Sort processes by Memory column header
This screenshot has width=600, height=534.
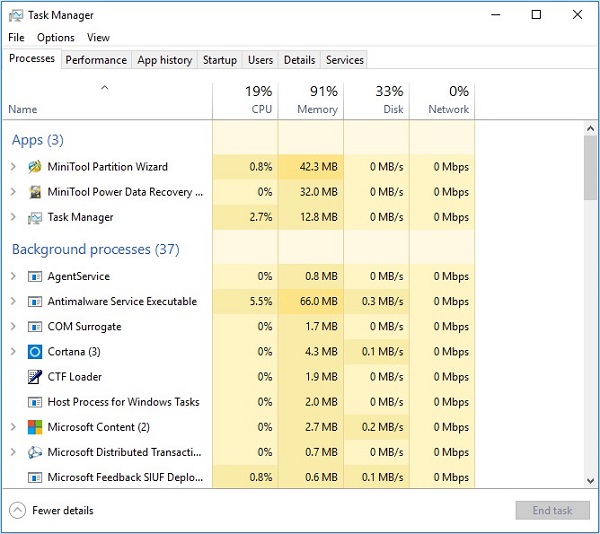(x=310, y=100)
